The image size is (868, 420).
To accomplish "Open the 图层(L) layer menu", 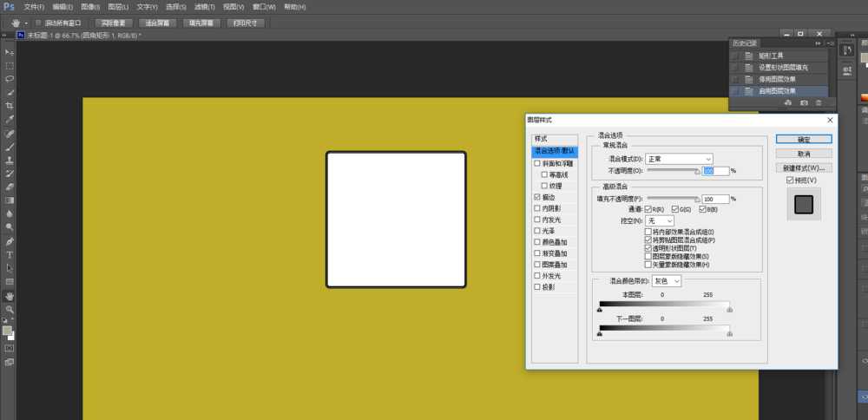I will (x=119, y=7).
